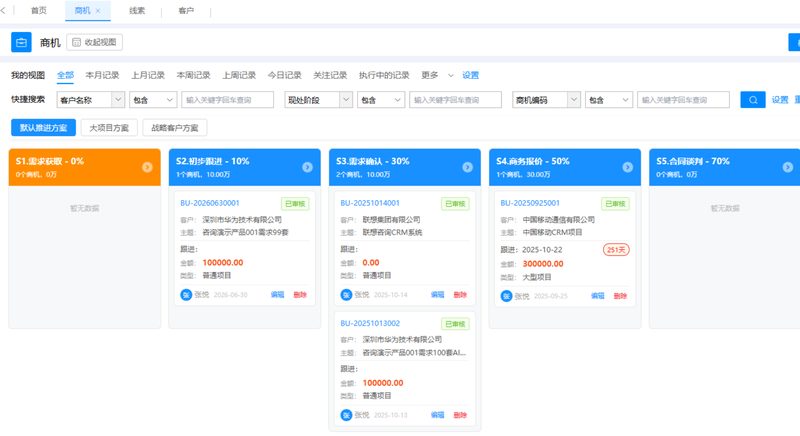Click customer name 联想集团有限公司
800x436 pixels.
click(x=391, y=220)
